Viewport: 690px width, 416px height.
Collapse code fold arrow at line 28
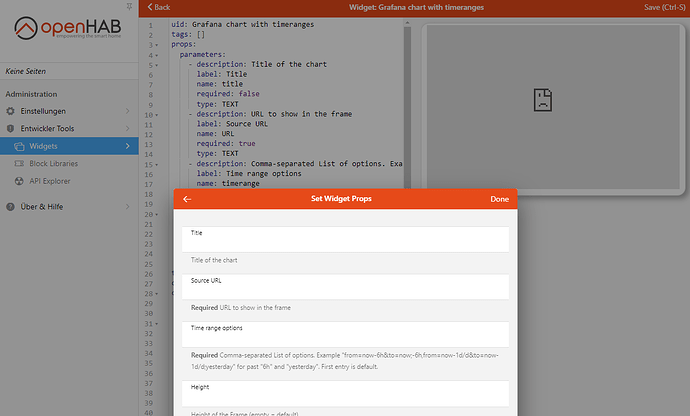pos(157,294)
